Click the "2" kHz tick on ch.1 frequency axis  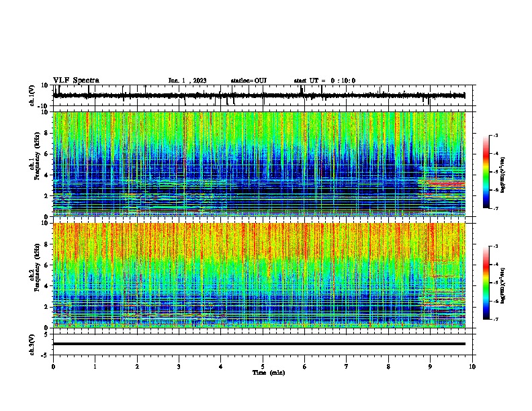[46, 196]
